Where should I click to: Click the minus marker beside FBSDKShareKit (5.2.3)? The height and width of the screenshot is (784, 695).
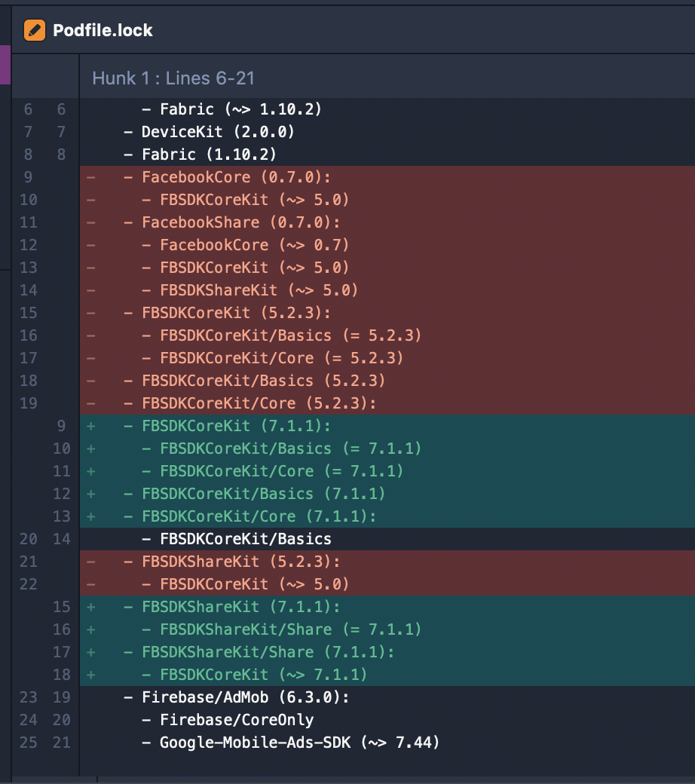pos(91,562)
